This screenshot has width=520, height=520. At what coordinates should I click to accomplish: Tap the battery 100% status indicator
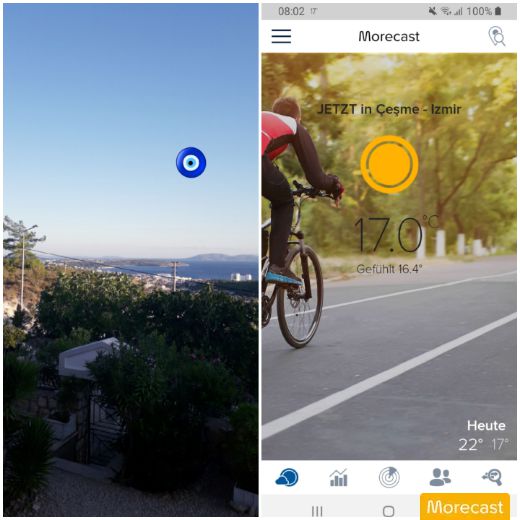484,11
